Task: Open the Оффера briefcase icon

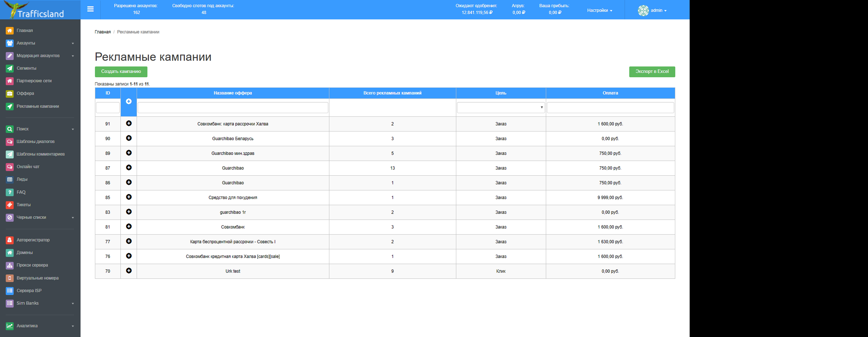Action: 10,93
